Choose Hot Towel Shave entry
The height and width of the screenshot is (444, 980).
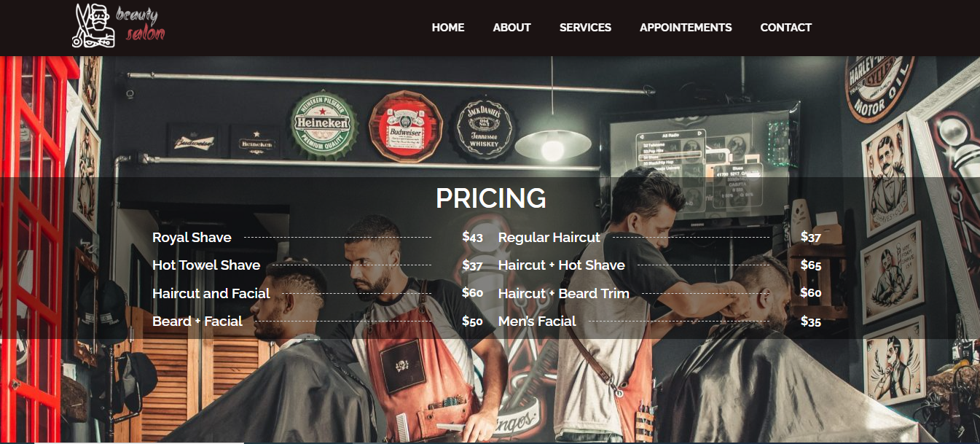coord(206,265)
